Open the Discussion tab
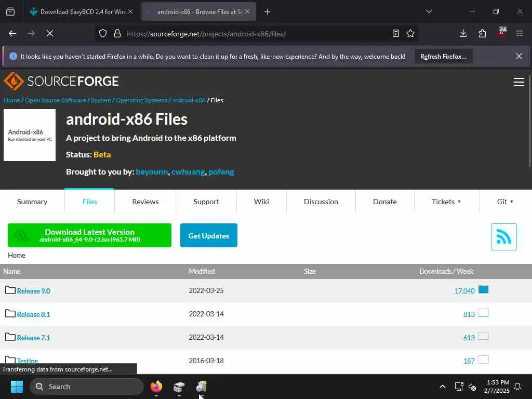This screenshot has width=532, height=399. pos(321,202)
